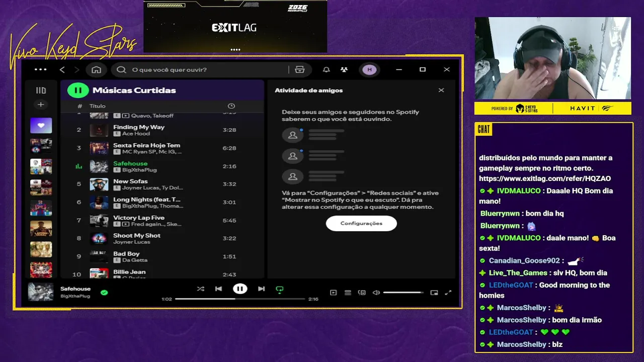644x362 pixels.
Task: Skip to previous track
Action: (x=218, y=289)
